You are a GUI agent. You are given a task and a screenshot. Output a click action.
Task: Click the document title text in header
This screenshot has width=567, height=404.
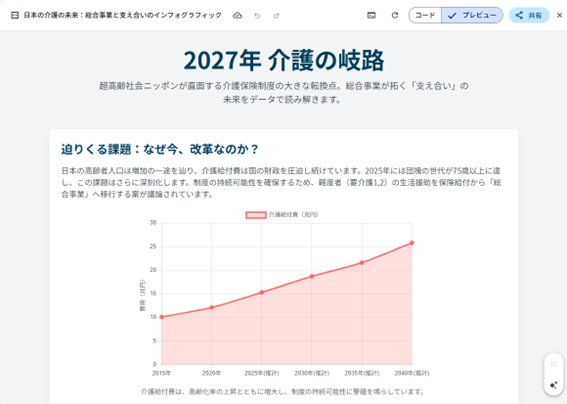tap(123, 15)
